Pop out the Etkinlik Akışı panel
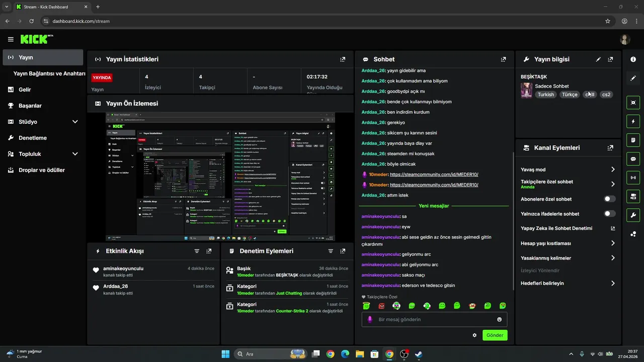 pos(209,251)
